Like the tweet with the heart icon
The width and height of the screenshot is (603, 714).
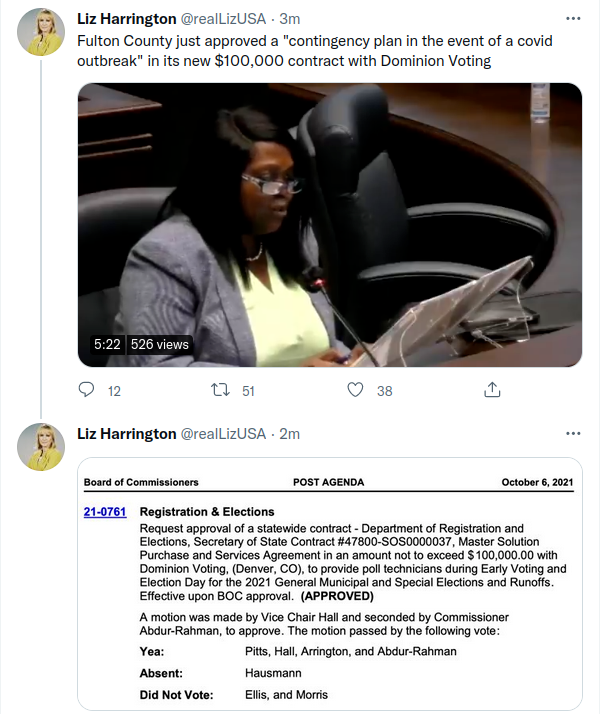(x=355, y=390)
